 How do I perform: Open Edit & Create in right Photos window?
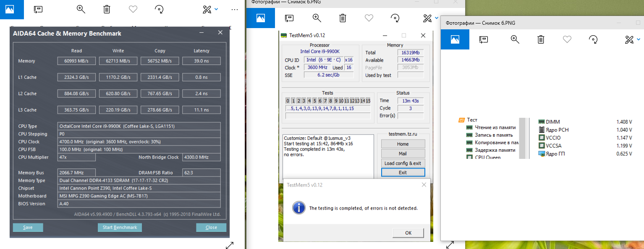(629, 39)
